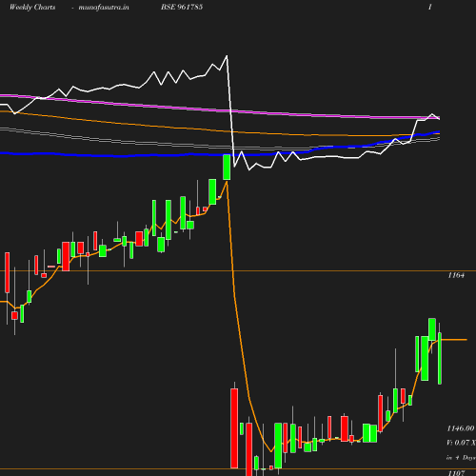Click the 'V: 0.07 X' volume text
This screenshot has width=476, height=476.
[461, 443]
